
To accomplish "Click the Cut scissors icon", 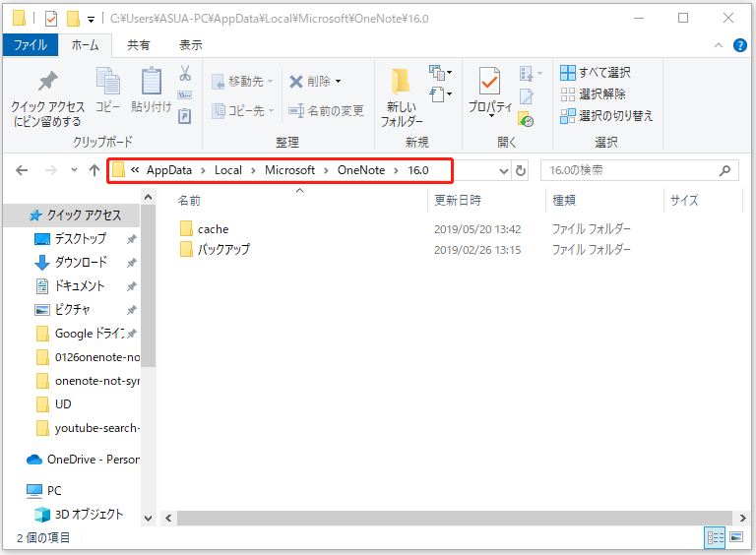I will coord(185,73).
